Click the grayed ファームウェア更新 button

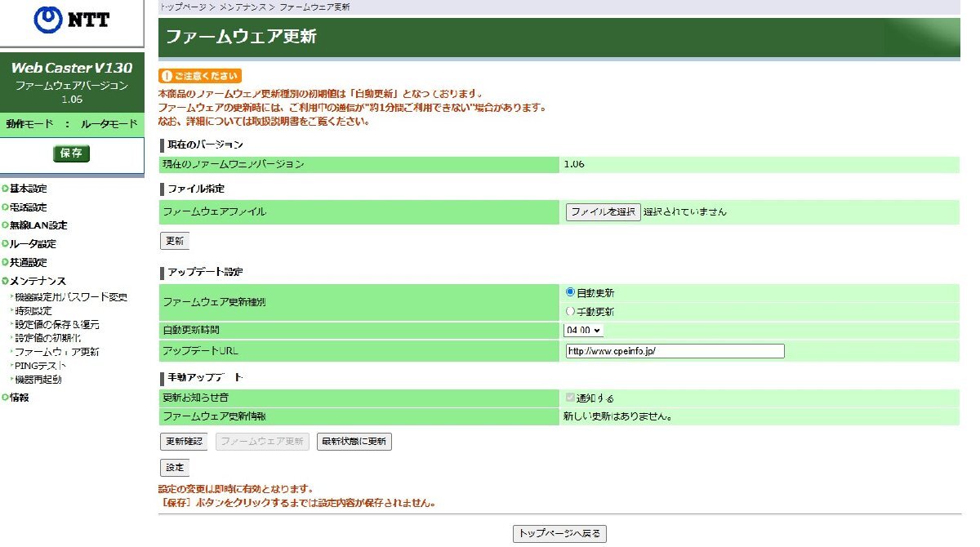pyautogui.click(x=263, y=442)
